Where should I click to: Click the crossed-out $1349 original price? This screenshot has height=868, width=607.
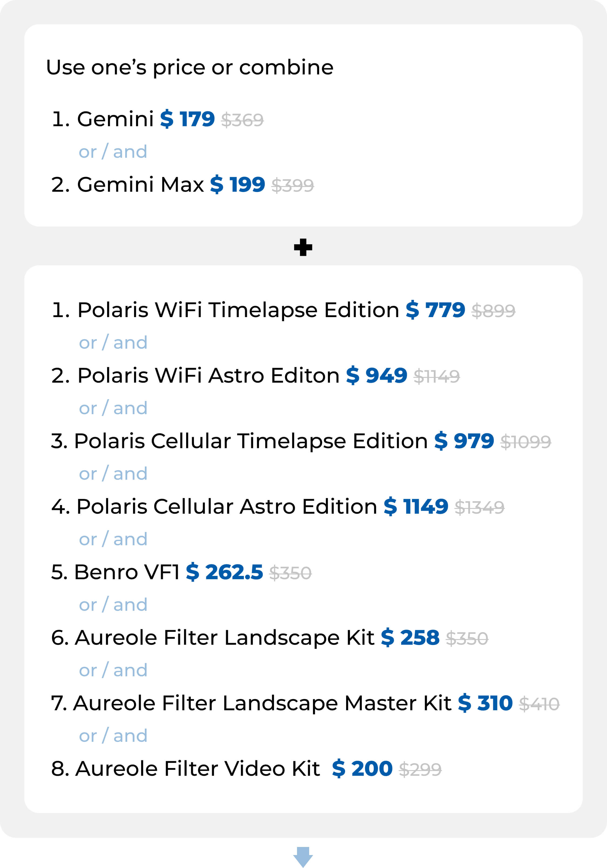tap(479, 507)
